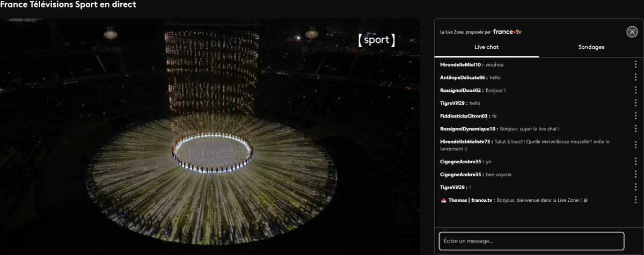The image size is (644, 255).
Task: Open options for RossignolDynamique10's message
Action: click(x=636, y=129)
